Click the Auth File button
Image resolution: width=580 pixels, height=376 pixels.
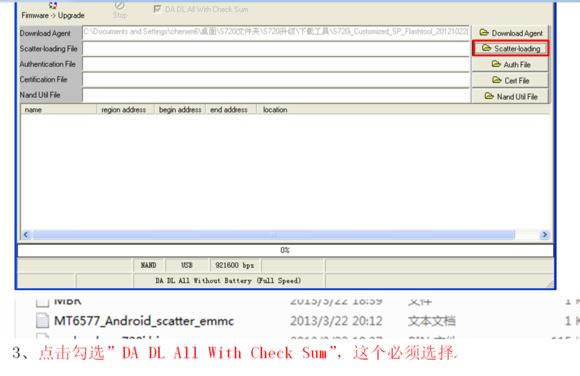(x=511, y=64)
